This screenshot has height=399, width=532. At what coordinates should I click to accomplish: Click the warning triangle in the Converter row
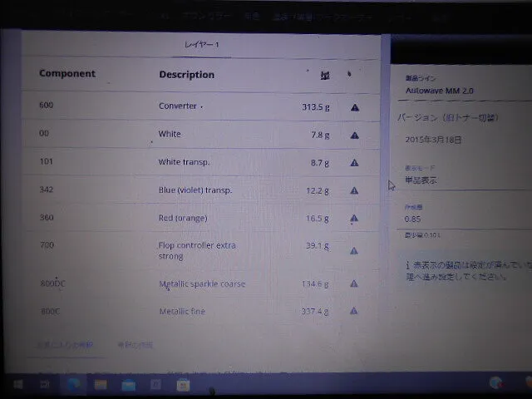[355, 107]
